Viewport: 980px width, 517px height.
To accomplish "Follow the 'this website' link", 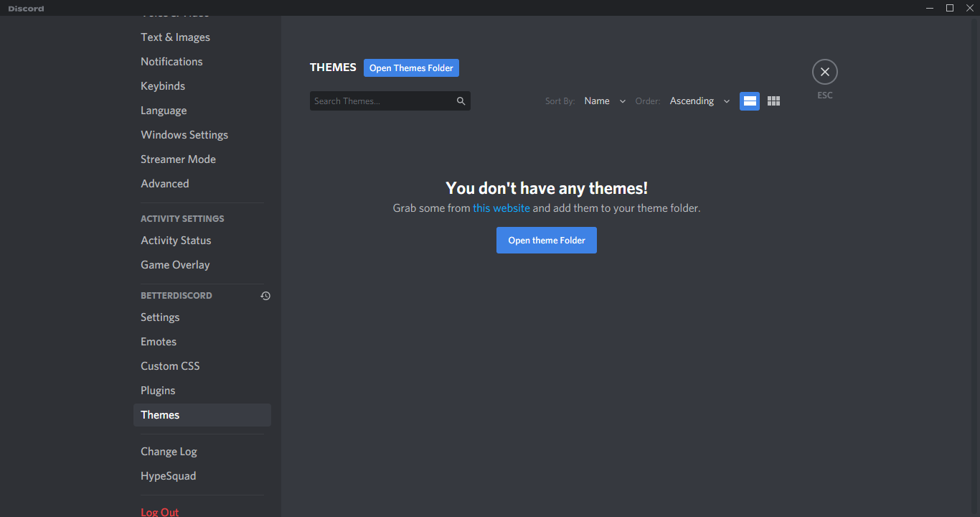I will click(501, 208).
